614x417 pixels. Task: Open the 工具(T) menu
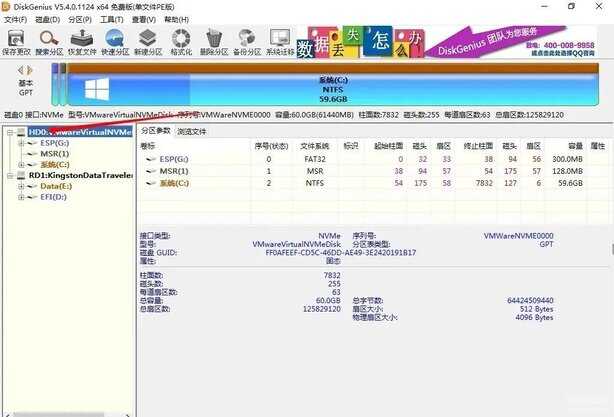coord(112,19)
